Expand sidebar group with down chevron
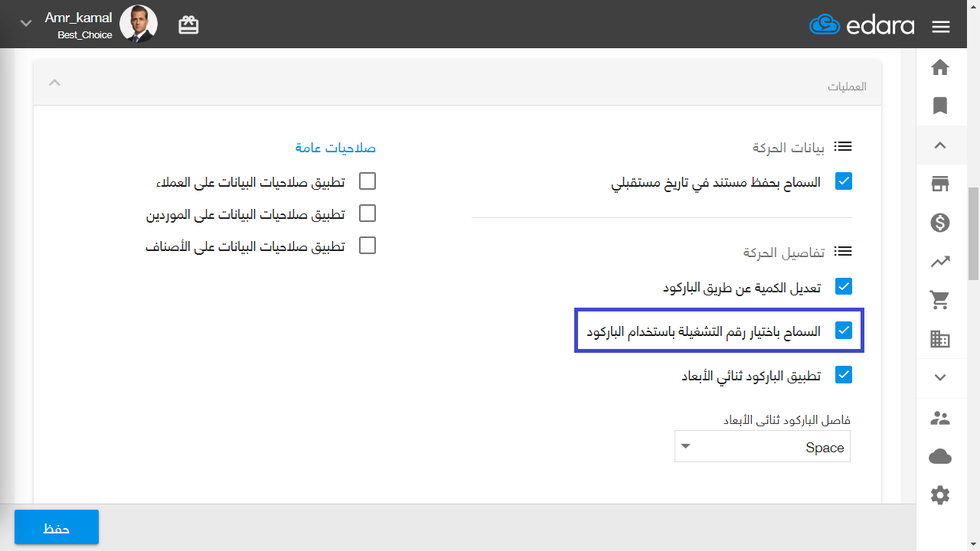Viewport: 980px width, 551px height. (940, 377)
